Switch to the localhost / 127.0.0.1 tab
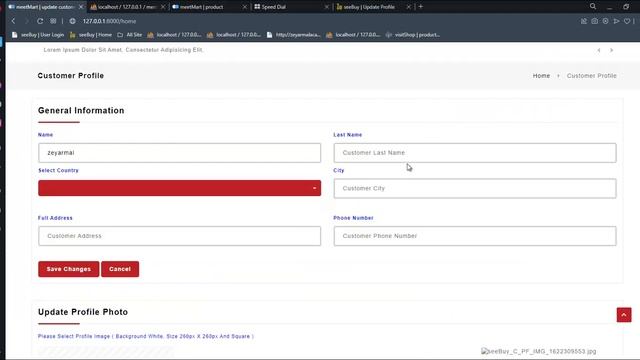The height and width of the screenshot is (360, 640). 127,7
